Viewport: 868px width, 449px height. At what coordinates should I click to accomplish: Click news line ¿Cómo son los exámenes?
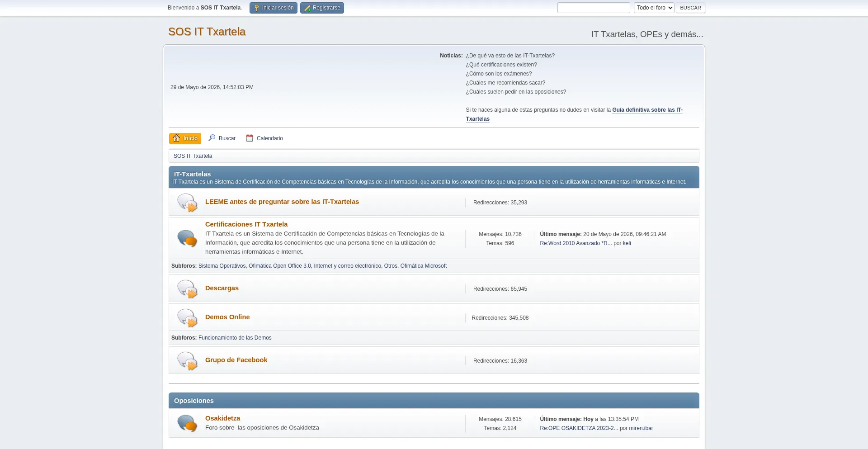pyautogui.click(x=499, y=74)
